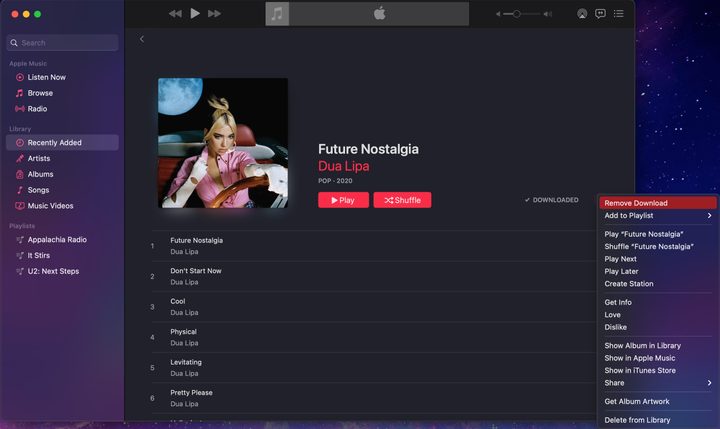Open the Up Next list icon
Screen dimensions: 720x429
tap(619, 14)
